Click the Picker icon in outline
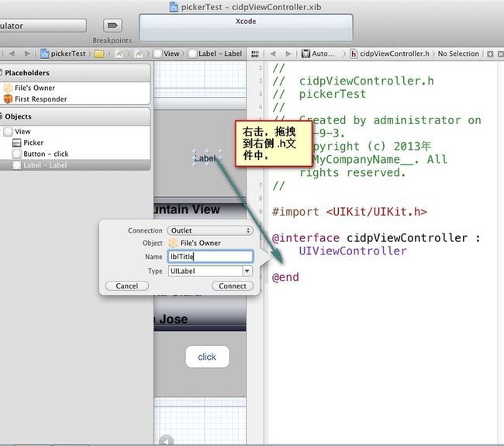Viewport: 504px width, 446px height. click(17, 143)
